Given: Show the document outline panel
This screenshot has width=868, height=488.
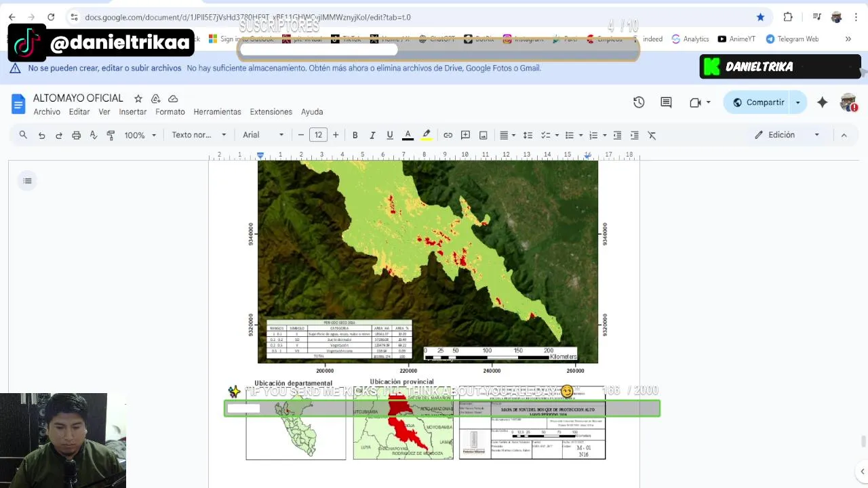Looking at the screenshot, I should (x=27, y=180).
